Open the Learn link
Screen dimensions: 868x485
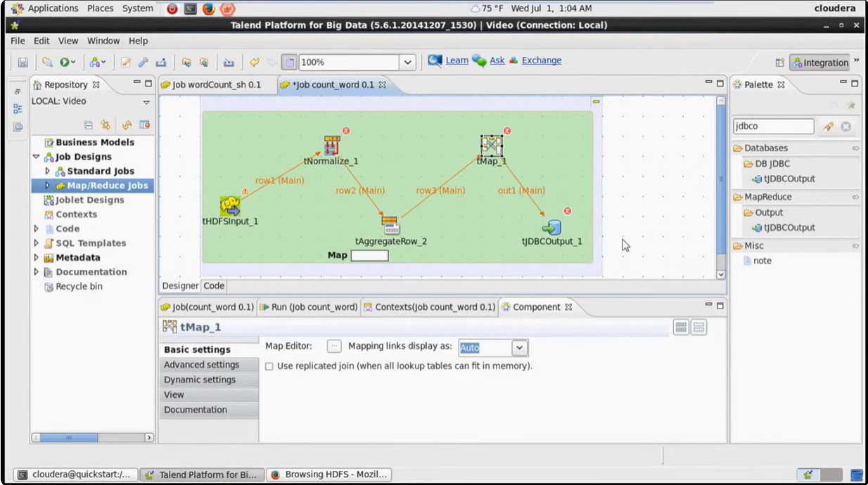[x=457, y=60]
